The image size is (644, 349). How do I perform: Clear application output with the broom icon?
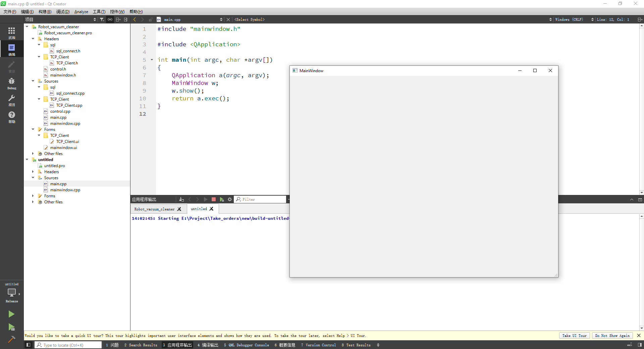[181, 199]
